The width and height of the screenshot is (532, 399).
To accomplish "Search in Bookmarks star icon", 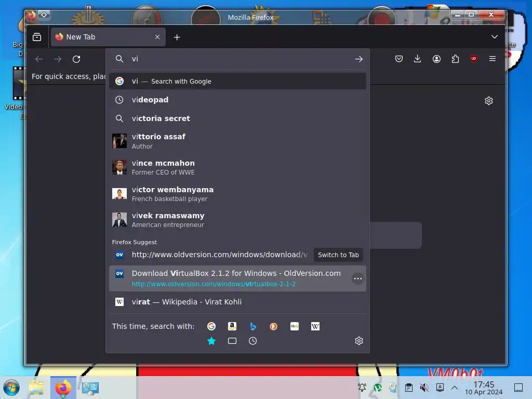I will click(211, 341).
